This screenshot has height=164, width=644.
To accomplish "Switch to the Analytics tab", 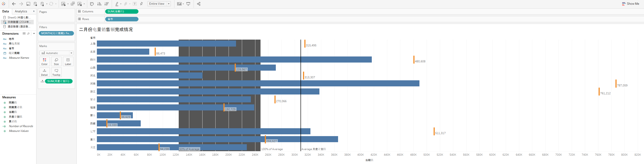I will [x=21, y=11].
